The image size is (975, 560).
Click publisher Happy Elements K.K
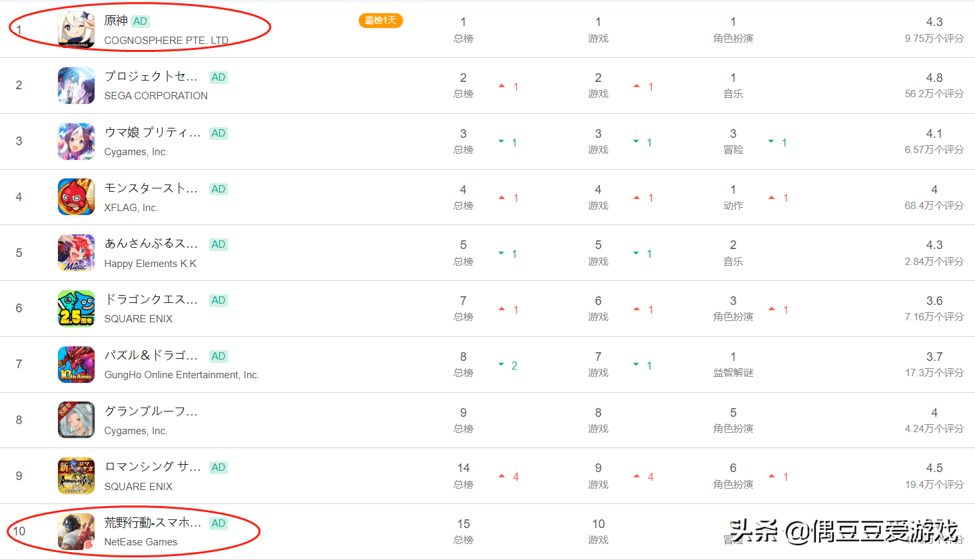click(151, 264)
